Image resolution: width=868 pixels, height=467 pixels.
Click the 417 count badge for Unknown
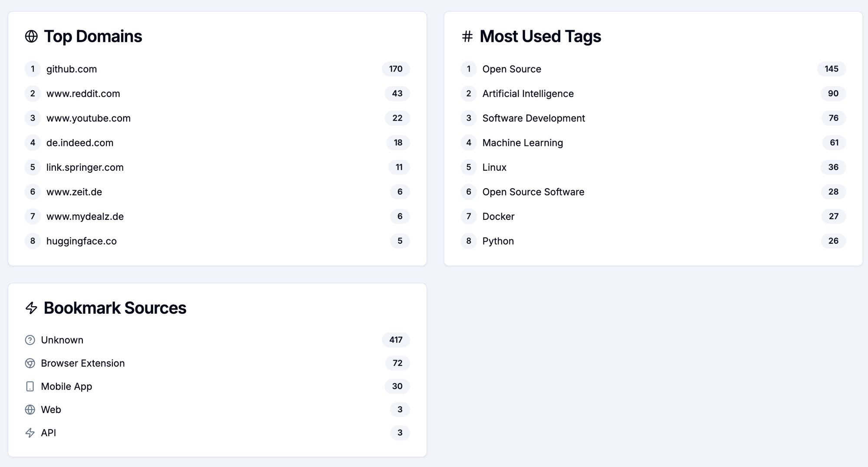(x=395, y=340)
